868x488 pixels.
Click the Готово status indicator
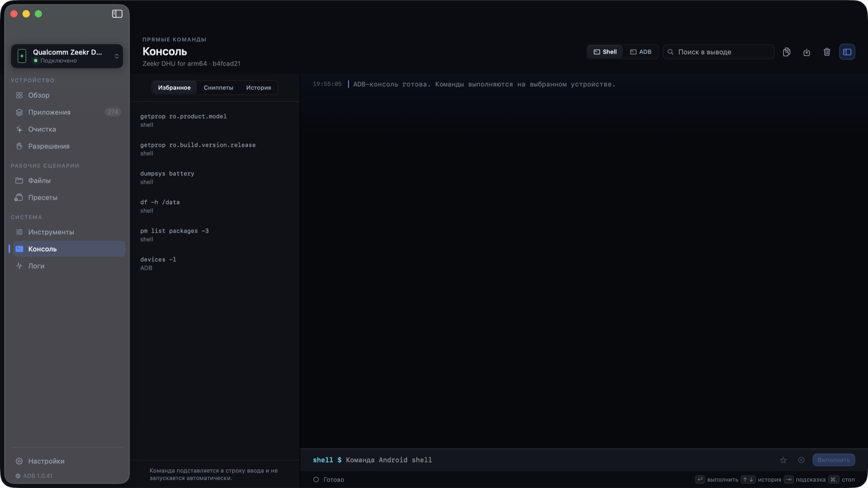coord(329,480)
